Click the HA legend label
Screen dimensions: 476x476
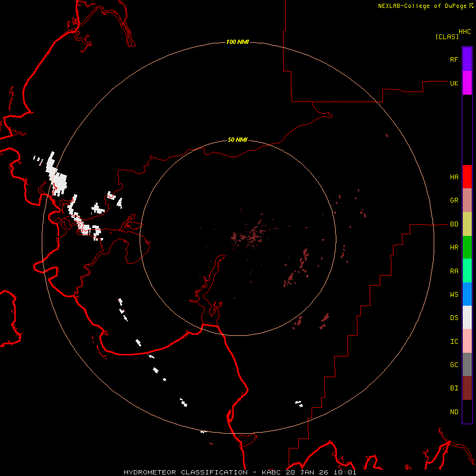[454, 177]
